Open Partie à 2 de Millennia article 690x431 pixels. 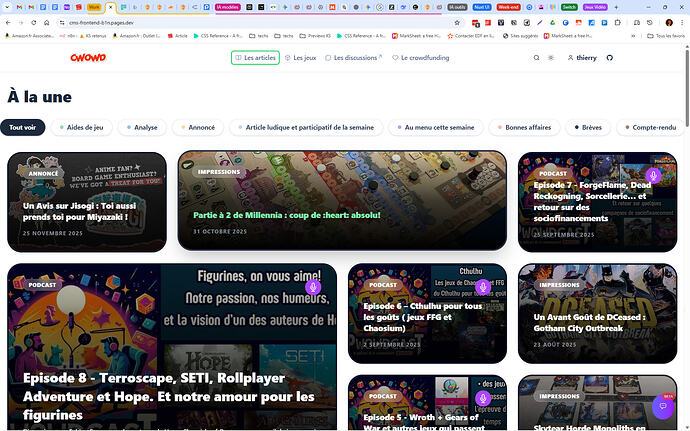point(342,201)
